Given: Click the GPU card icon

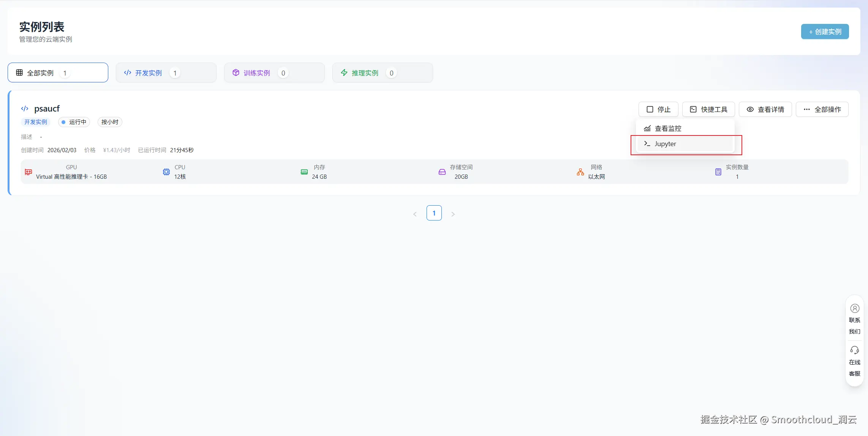Looking at the screenshot, I should coord(28,172).
